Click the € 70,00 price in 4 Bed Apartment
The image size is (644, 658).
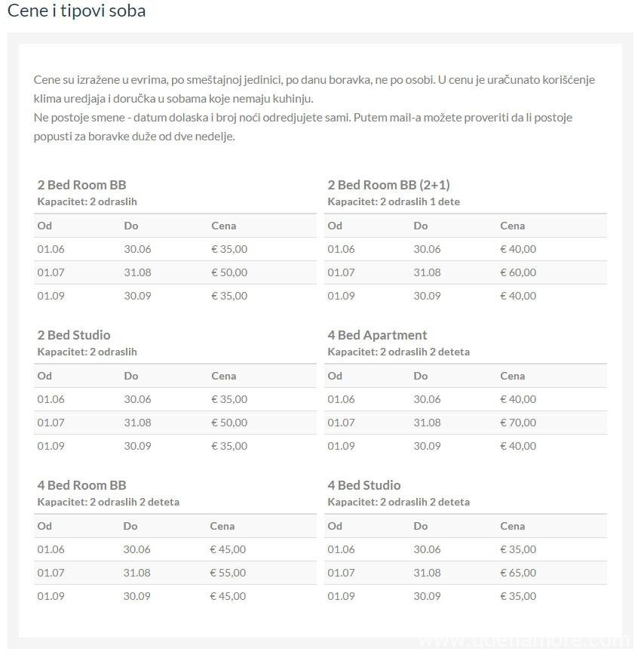point(518,423)
